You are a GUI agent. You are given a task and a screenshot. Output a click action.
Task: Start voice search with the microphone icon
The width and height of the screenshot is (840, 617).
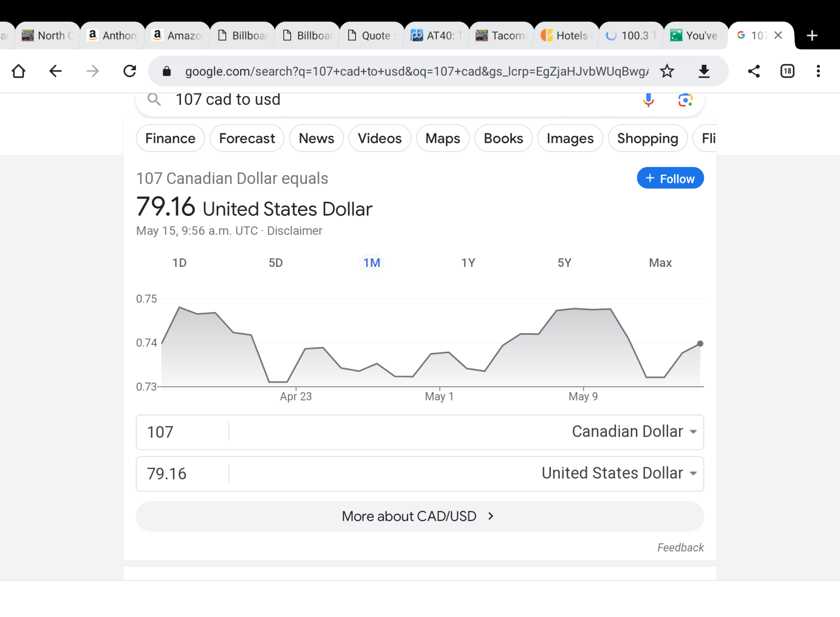coord(648,100)
